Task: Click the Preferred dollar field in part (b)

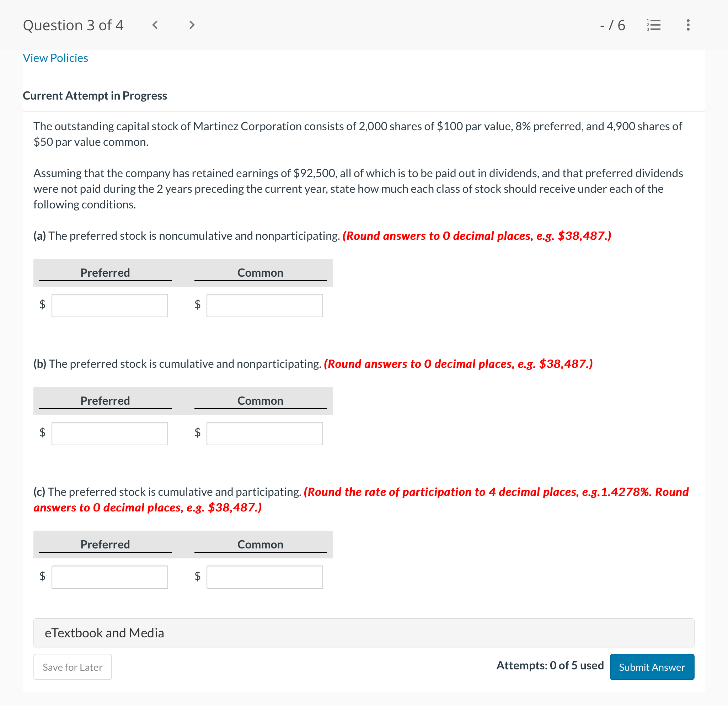Action: [x=109, y=433]
